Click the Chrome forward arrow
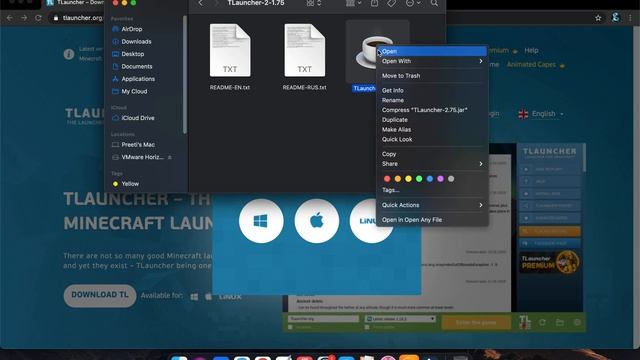Image resolution: width=640 pixels, height=360 pixels. pyautogui.click(x=24, y=18)
